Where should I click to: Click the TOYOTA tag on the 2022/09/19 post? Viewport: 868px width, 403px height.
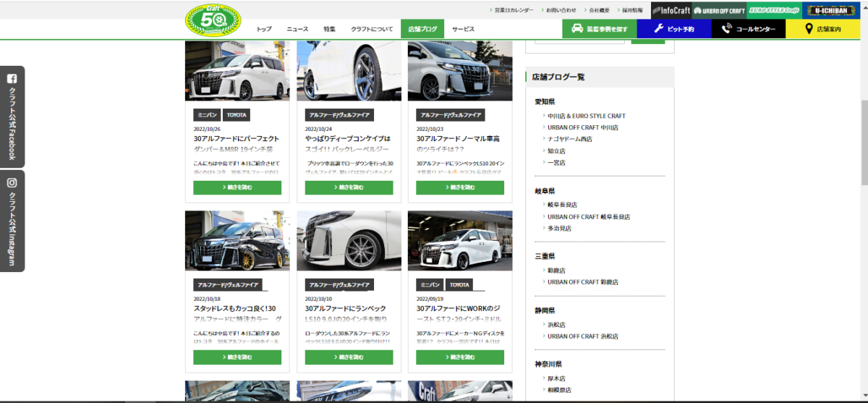459,285
